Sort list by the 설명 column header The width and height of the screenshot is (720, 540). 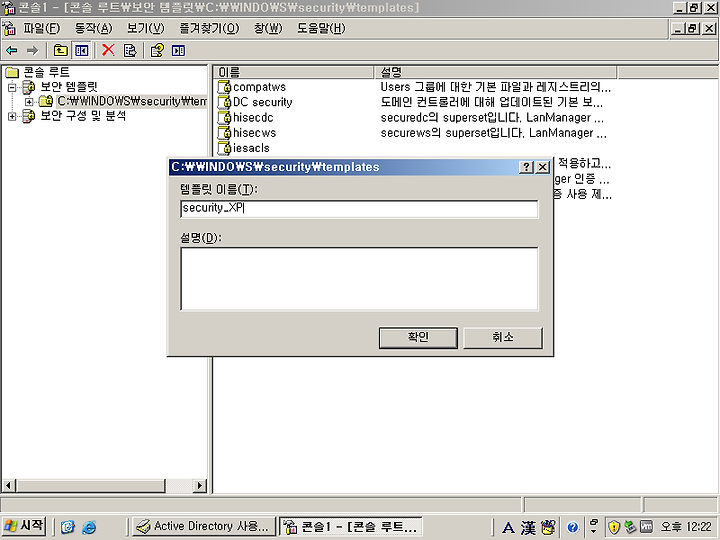coord(495,72)
